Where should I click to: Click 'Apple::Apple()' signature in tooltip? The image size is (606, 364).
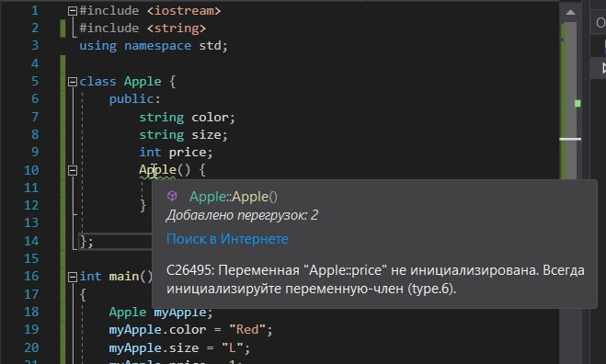pos(234,197)
